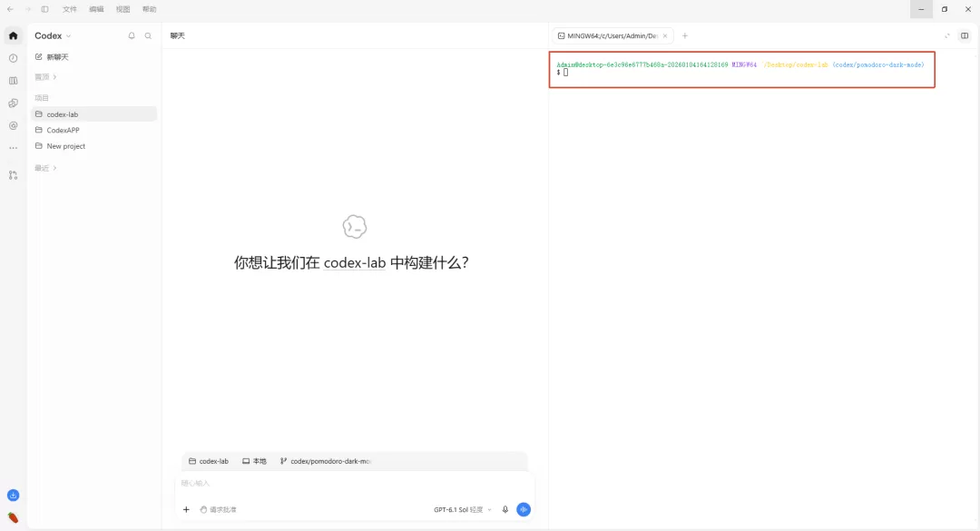
Task: Click the red chili icon at bottom left
Action: coord(13,518)
